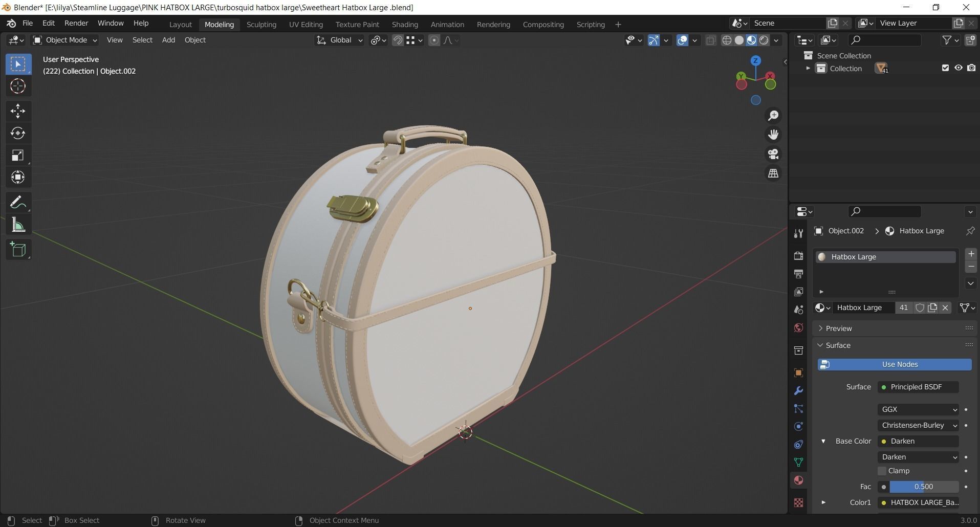Open the World properties tab
This screenshot has height=527, width=980.
click(x=798, y=327)
